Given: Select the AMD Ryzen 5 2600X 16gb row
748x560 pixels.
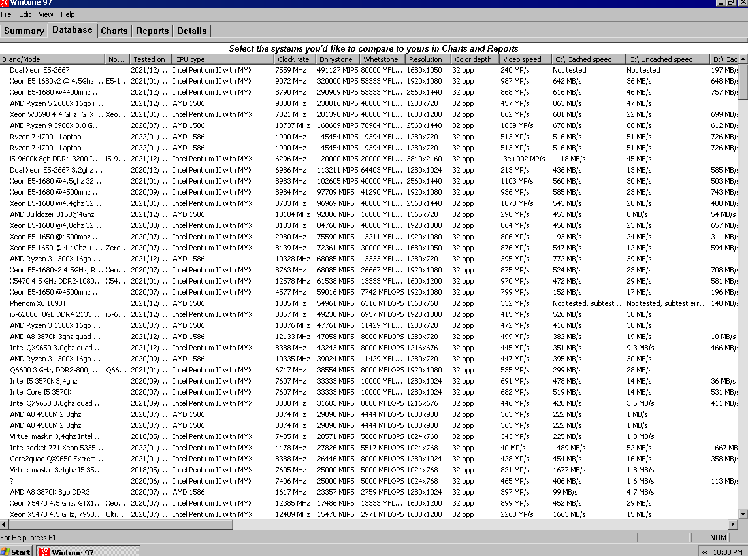Looking at the screenshot, I should 369,103.
